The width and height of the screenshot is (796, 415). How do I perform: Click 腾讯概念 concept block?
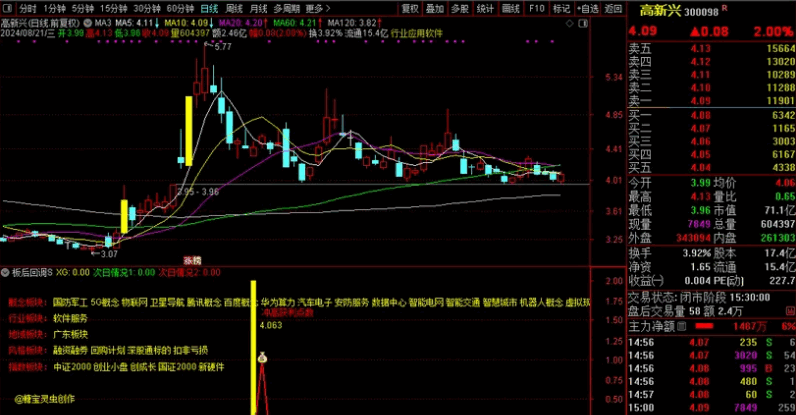pos(204,303)
